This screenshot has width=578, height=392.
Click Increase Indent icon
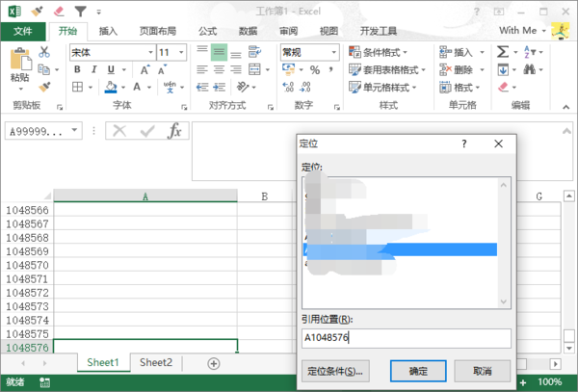220,87
